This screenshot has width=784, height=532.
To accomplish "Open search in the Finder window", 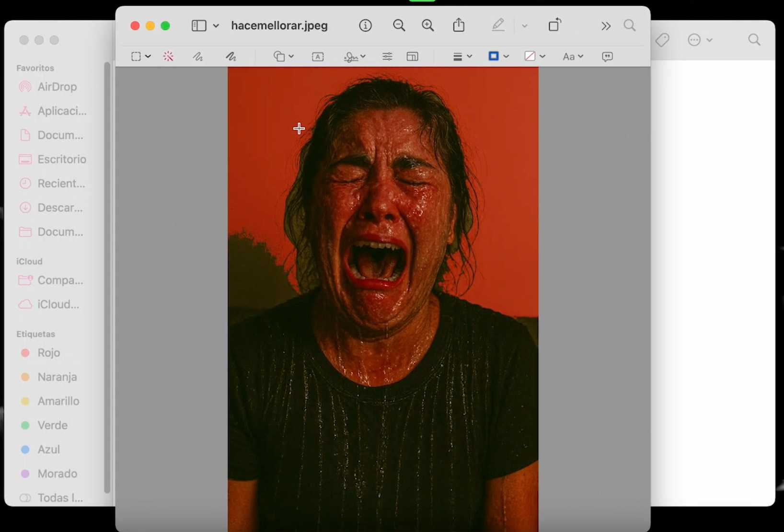I will click(754, 40).
